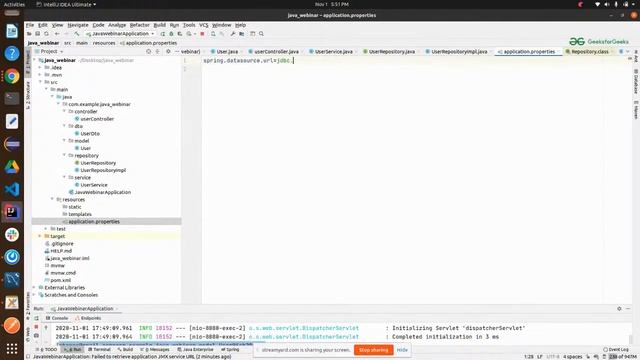Select pom.xml in the project tree
Image resolution: width=640 pixels, height=360 pixels.
tap(60, 280)
